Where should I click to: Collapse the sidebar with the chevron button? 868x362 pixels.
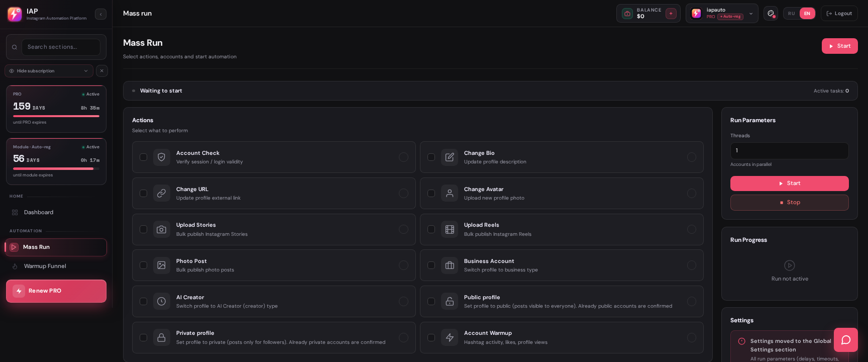pos(100,14)
